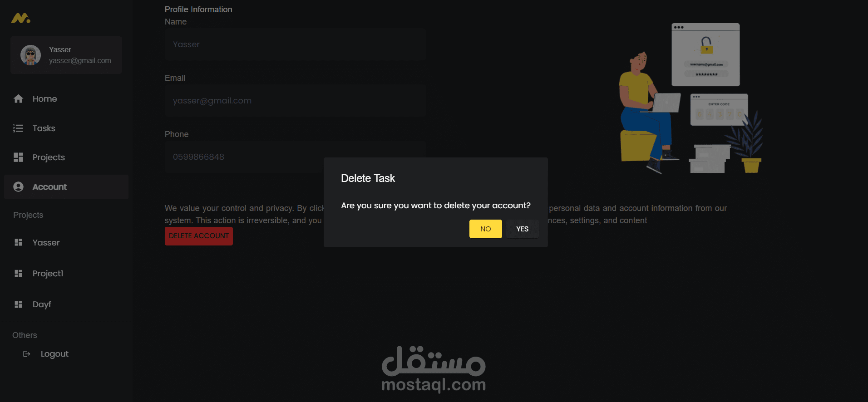Click the Email input field
This screenshot has height=402, width=868.
(x=295, y=101)
